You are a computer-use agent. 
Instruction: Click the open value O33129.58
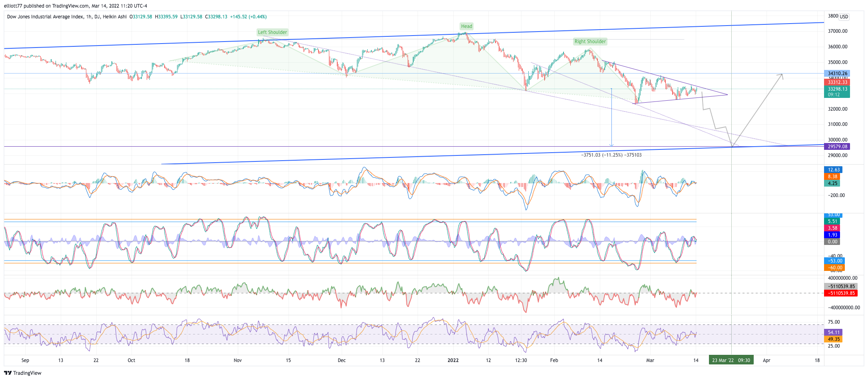pos(141,17)
